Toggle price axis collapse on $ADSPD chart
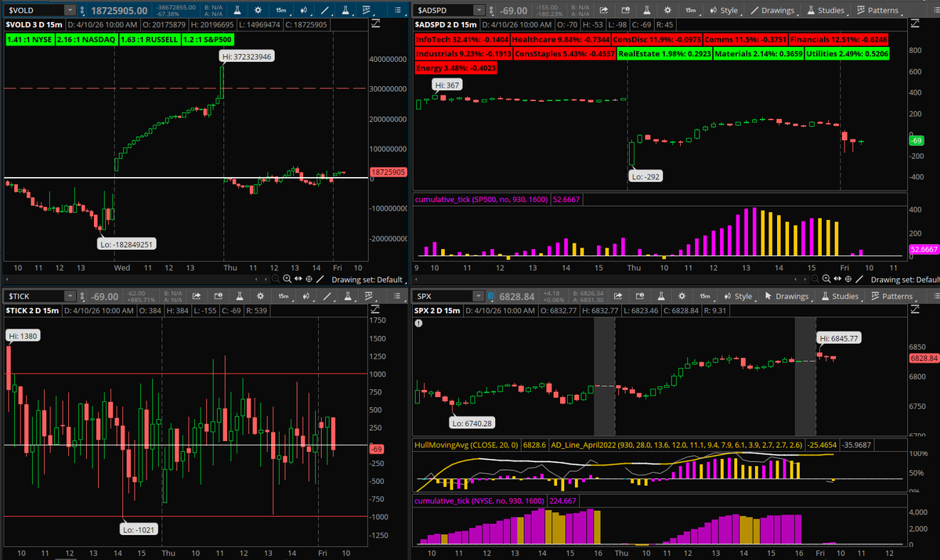 (x=916, y=23)
